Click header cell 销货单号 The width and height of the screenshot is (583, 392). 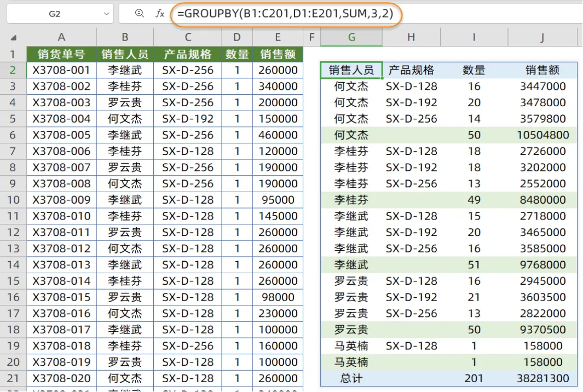pyautogui.click(x=61, y=54)
